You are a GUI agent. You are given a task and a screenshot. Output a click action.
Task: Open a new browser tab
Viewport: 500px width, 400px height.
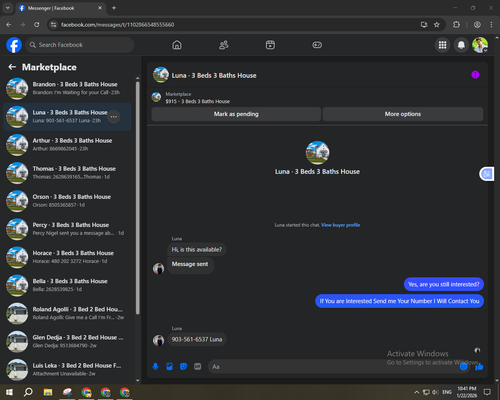click(114, 8)
